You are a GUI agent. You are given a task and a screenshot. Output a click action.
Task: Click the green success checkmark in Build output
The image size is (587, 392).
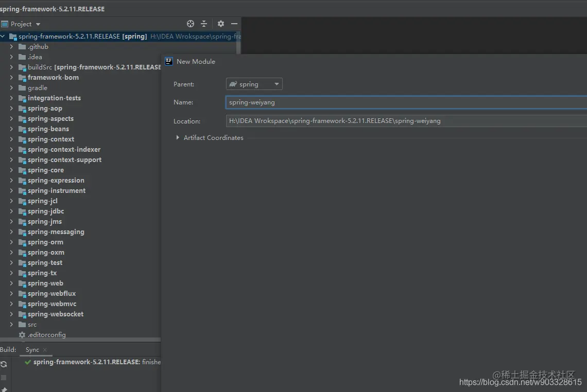tap(28, 362)
